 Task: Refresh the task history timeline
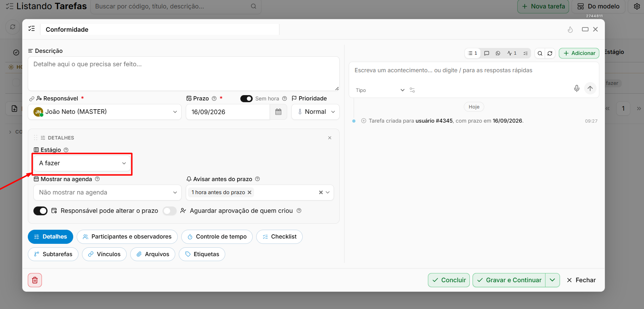(x=550, y=53)
